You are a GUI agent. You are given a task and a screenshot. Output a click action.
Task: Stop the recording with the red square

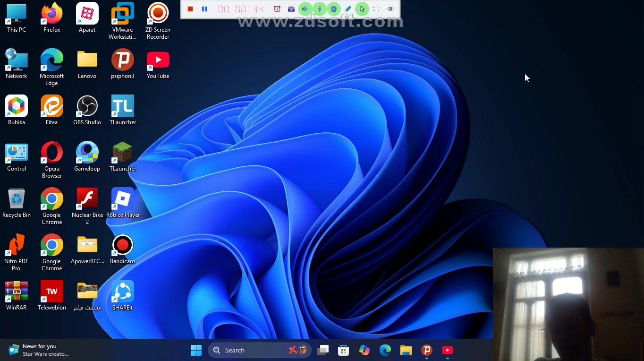(190, 9)
